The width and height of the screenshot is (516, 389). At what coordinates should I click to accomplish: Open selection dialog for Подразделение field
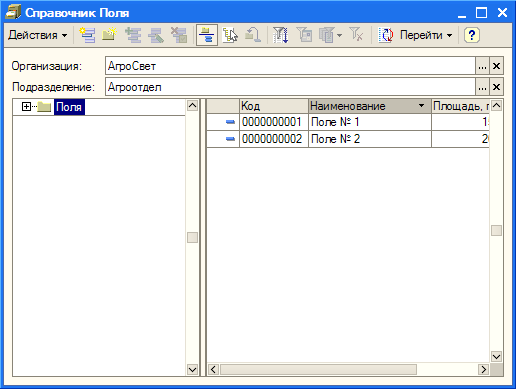point(482,87)
